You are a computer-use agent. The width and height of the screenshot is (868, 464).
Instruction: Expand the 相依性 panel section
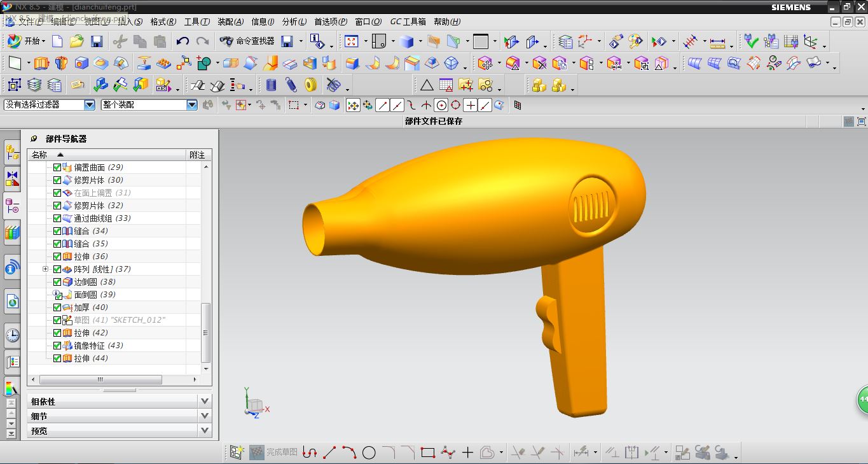coord(119,401)
